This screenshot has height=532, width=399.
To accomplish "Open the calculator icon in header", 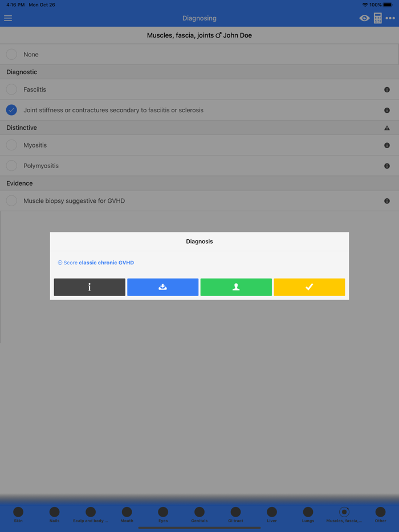I will click(x=377, y=18).
